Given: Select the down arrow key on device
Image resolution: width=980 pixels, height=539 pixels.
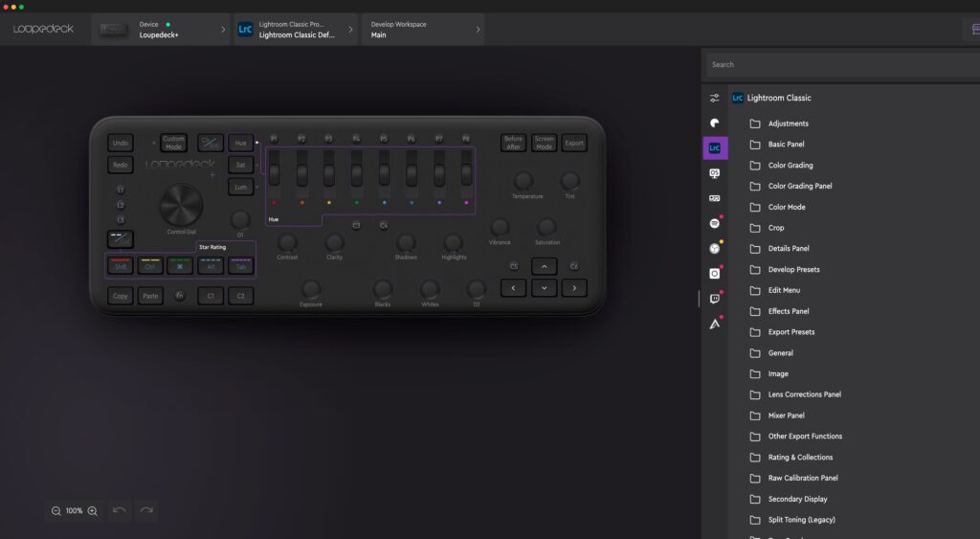Looking at the screenshot, I should pyautogui.click(x=544, y=288).
